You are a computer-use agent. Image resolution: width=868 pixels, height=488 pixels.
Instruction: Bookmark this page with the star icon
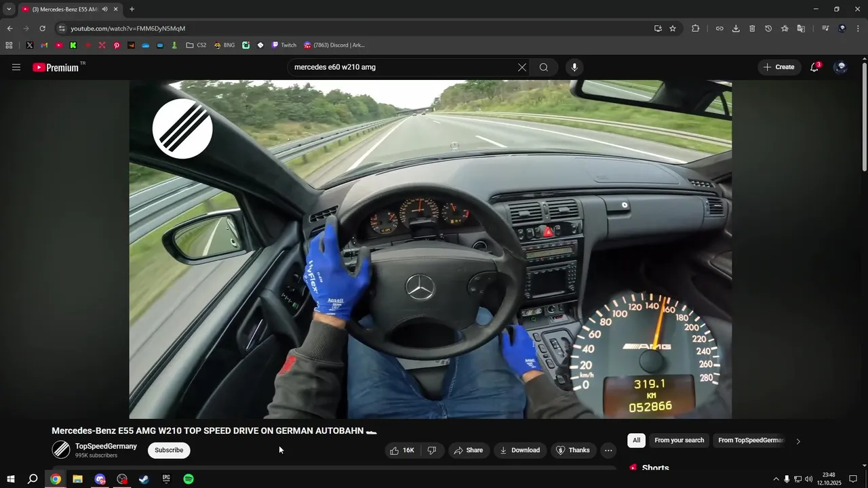click(x=673, y=28)
